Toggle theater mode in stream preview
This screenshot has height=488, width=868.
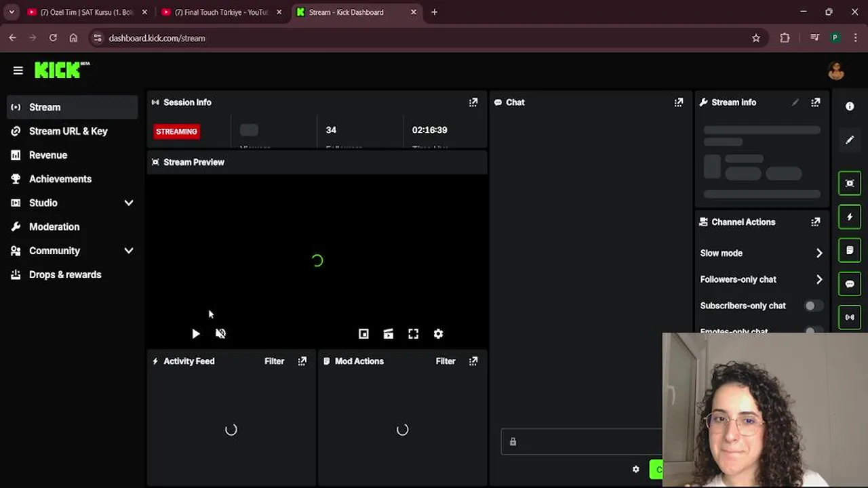click(389, 333)
